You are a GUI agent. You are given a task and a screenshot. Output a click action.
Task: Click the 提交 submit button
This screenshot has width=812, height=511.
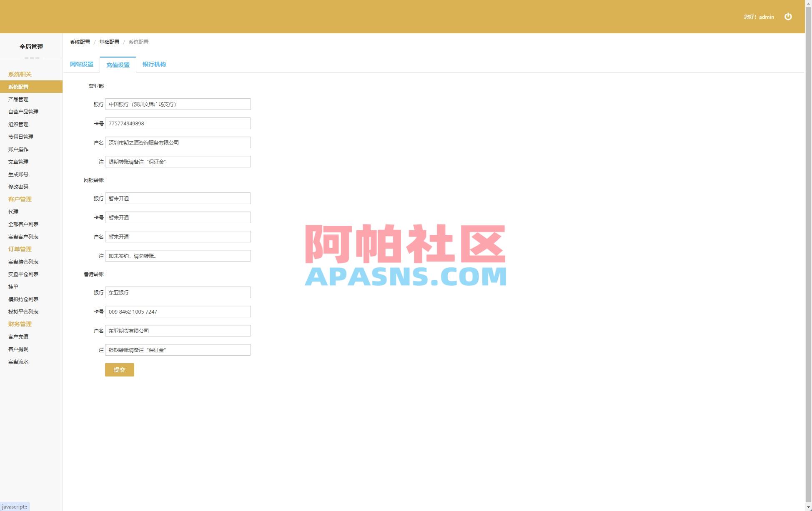(x=120, y=369)
